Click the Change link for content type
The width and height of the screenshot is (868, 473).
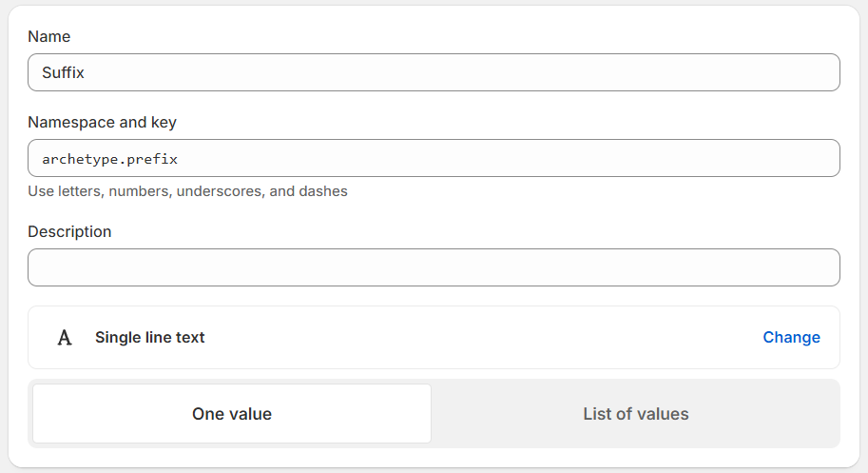[x=791, y=338]
